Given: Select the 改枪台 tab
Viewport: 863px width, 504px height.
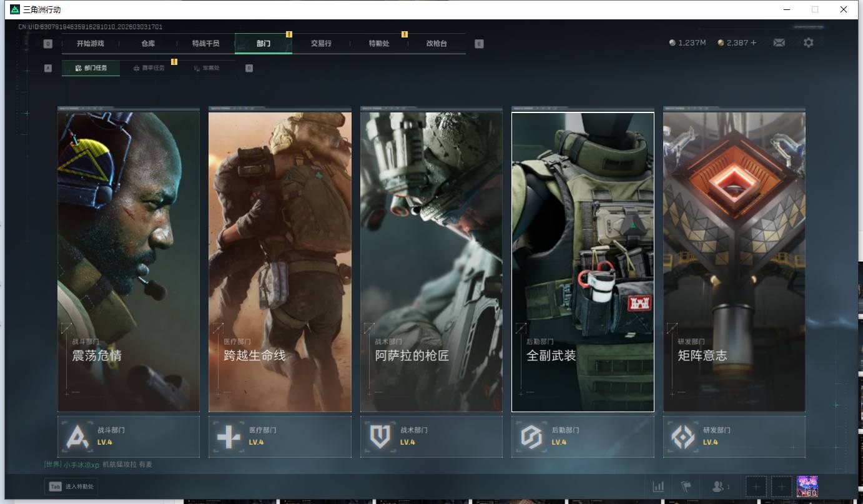Looking at the screenshot, I should click(436, 44).
